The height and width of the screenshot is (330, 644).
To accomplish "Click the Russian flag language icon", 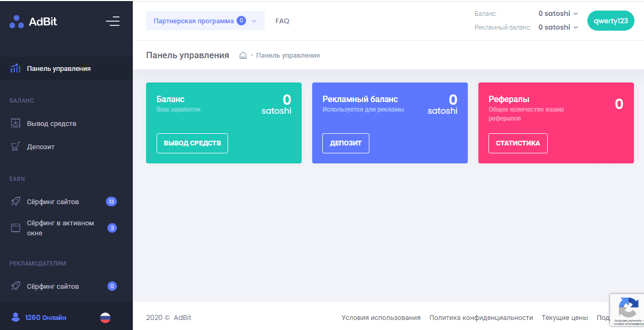I will pos(105,317).
